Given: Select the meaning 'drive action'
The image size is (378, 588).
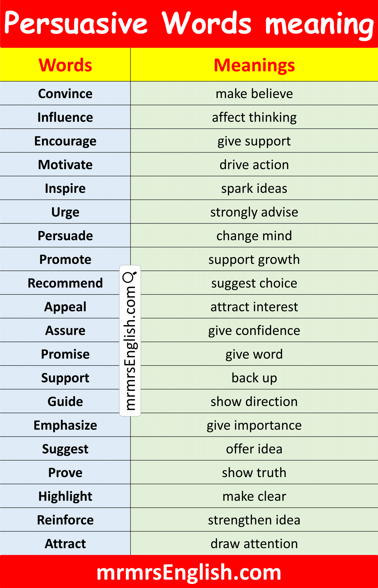Looking at the screenshot, I should [x=254, y=164].
